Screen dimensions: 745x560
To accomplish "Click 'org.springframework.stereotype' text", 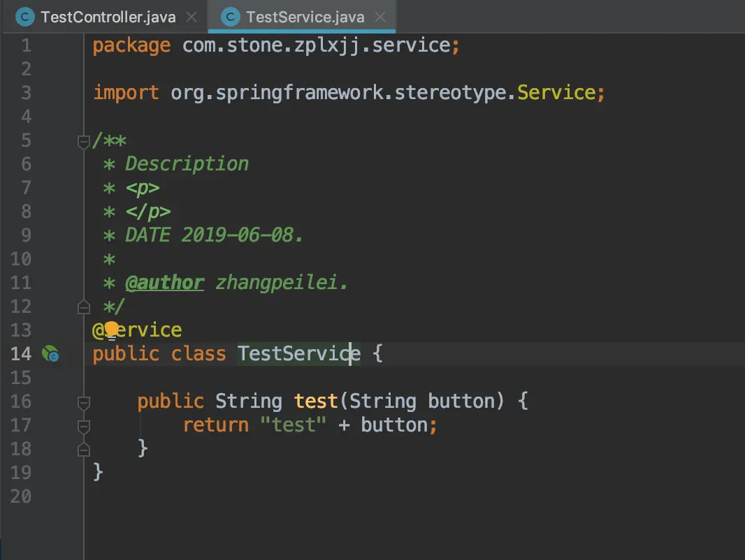I will (x=338, y=93).
